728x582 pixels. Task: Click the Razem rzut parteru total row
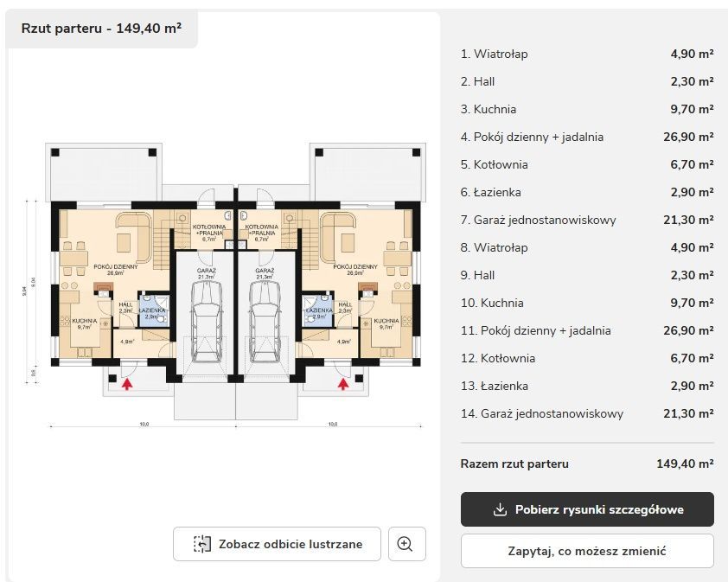587,464
